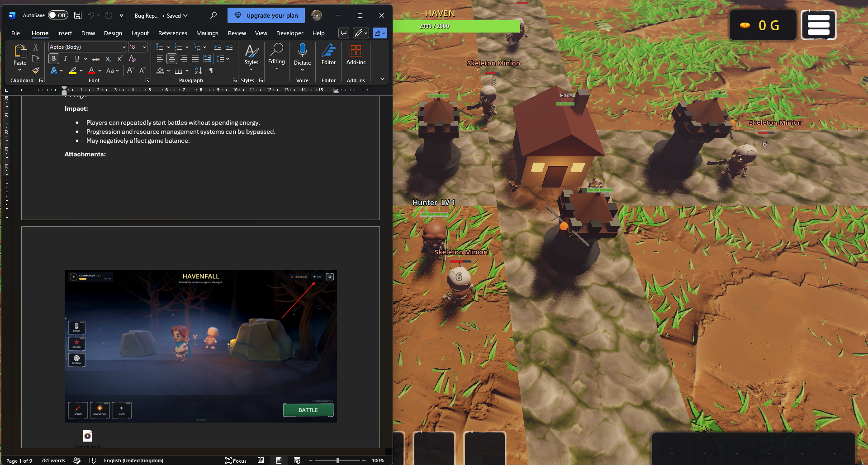
Task: Open Change Case Aa dropdown
Action: pyautogui.click(x=112, y=70)
